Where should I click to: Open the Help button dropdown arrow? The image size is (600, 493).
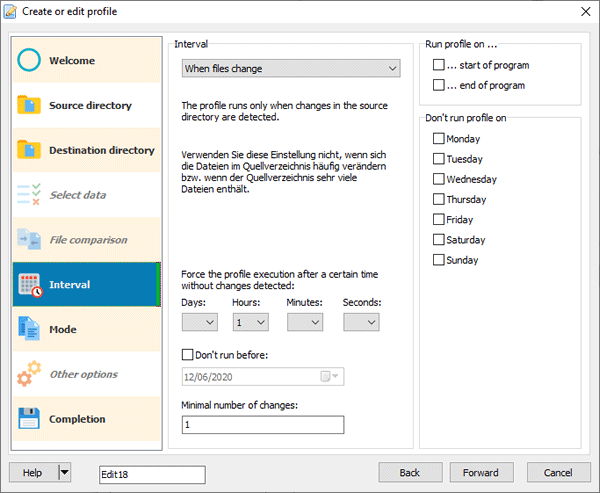pyautogui.click(x=65, y=472)
